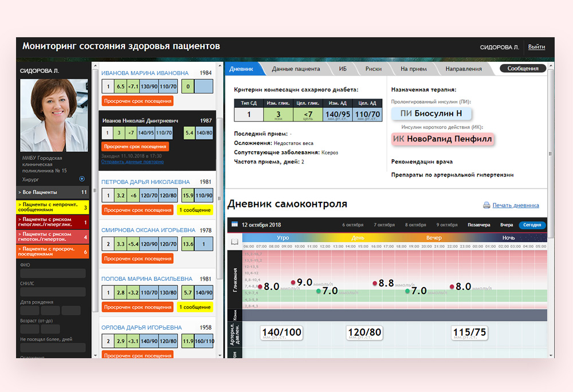Click Отправить данные повторно link
Viewport: 573px width, 392px height.
132,162
